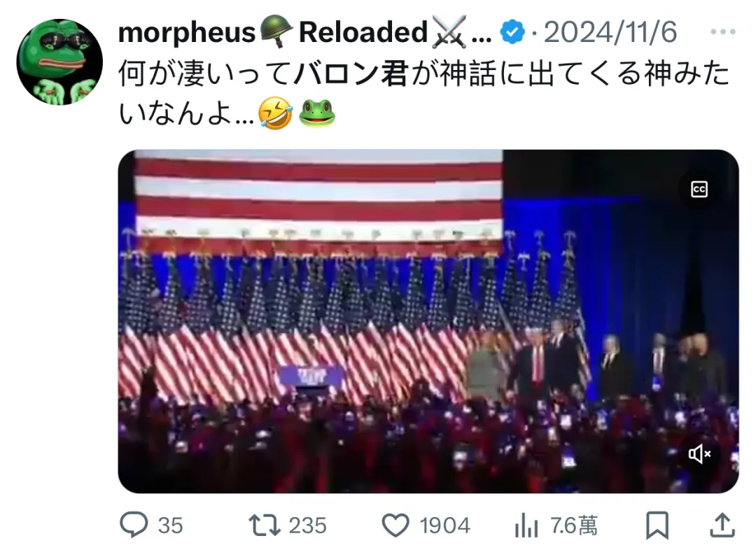View analytics via the bar chart icon
Screen dimensions: 756x550
pyautogui.click(x=526, y=526)
